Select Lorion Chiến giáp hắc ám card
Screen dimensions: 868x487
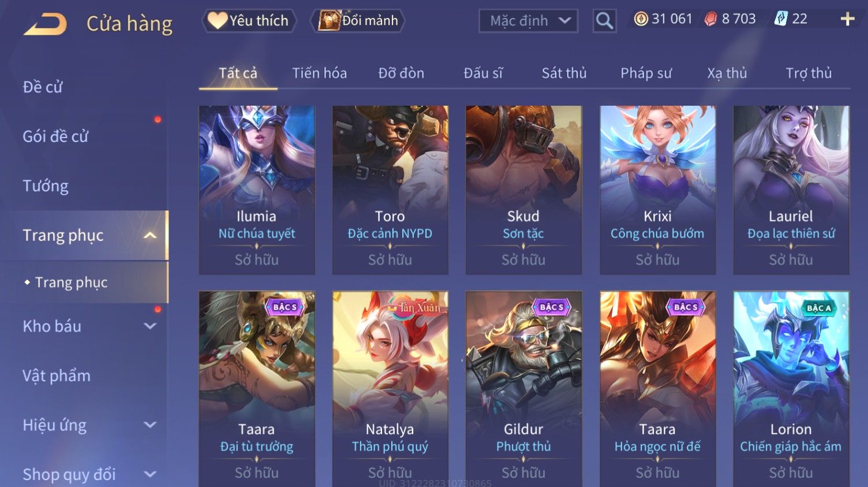[x=791, y=389]
